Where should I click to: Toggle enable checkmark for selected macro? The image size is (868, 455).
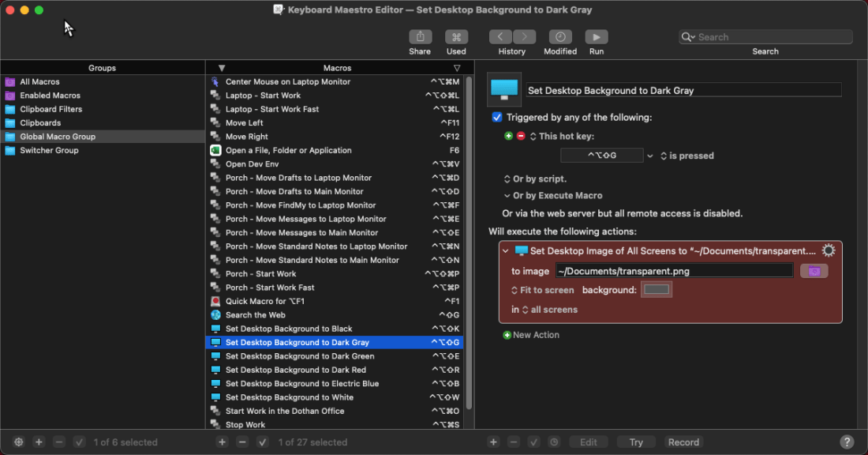pyautogui.click(x=263, y=442)
